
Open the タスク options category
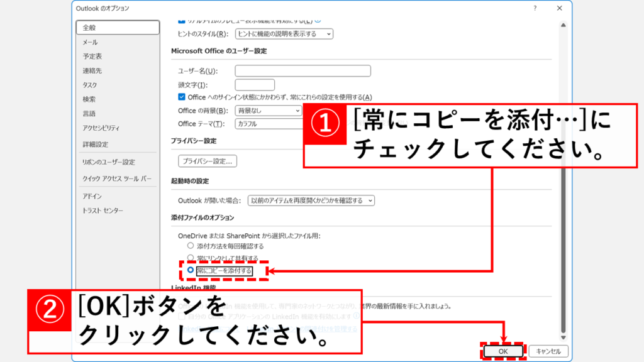click(x=89, y=85)
